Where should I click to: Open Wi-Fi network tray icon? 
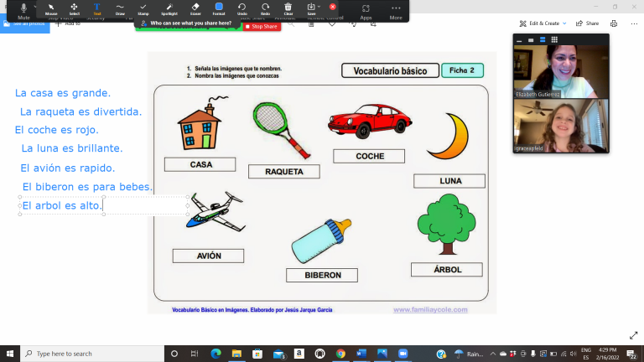563,354
